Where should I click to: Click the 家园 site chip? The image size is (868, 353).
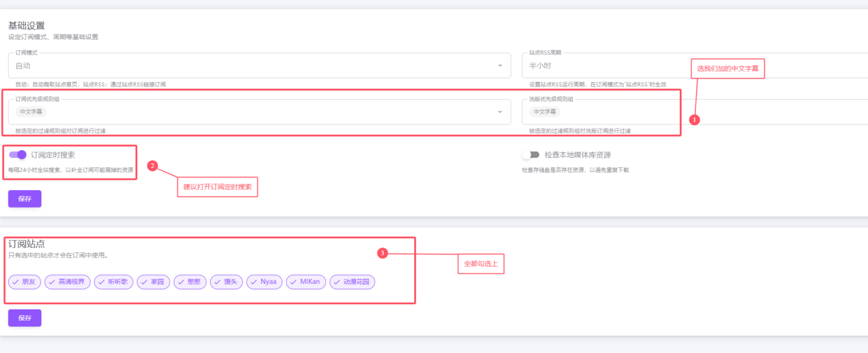[153, 282]
